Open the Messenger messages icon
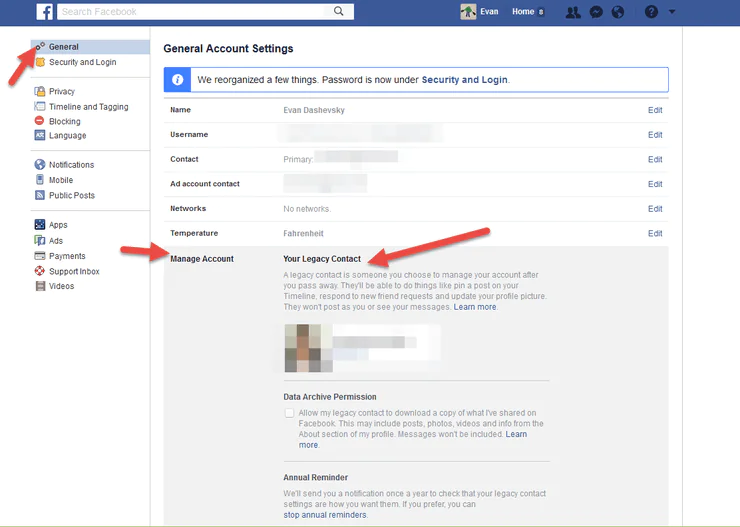 596,12
